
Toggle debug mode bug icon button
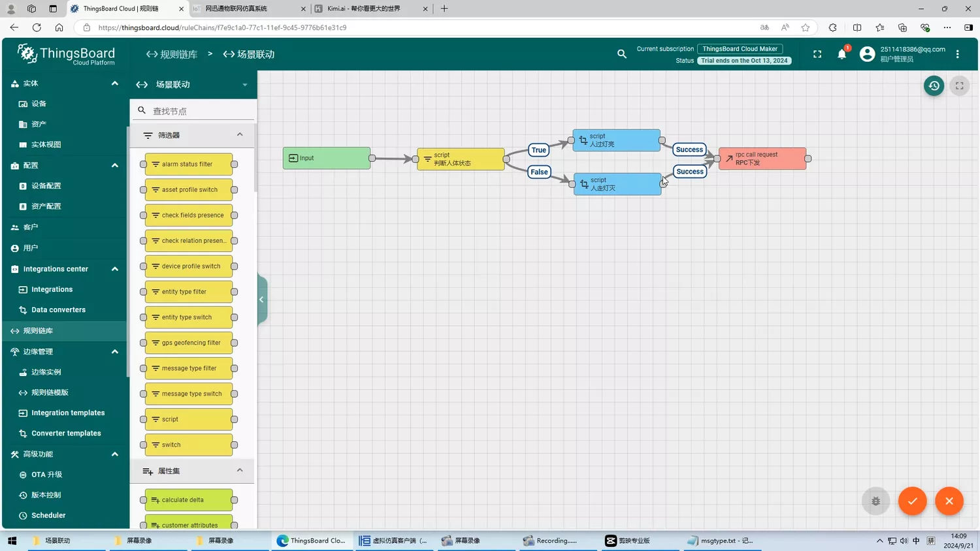875,501
